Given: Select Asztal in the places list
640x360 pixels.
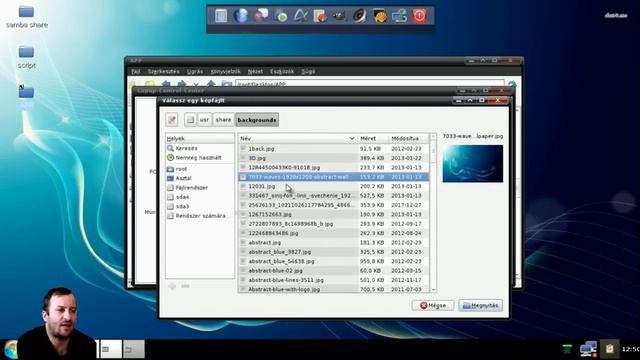Looking at the screenshot, I should (x=183, y=178).
